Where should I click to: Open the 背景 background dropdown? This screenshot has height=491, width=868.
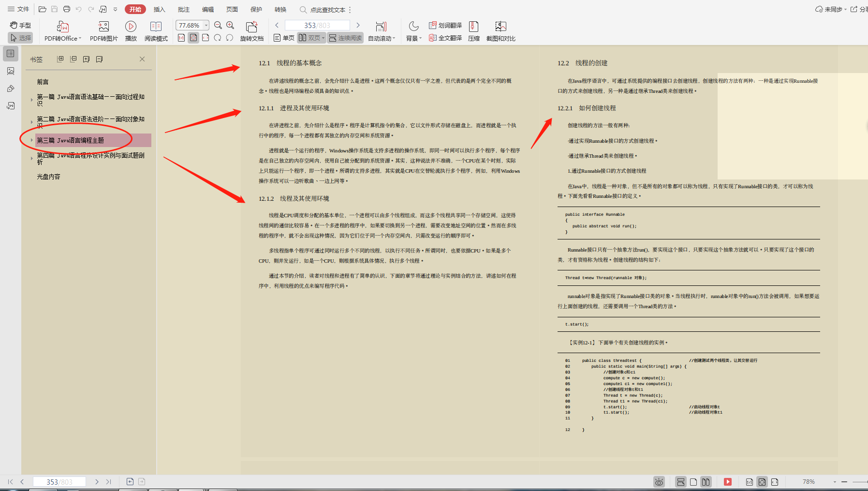tap(414, 31)
